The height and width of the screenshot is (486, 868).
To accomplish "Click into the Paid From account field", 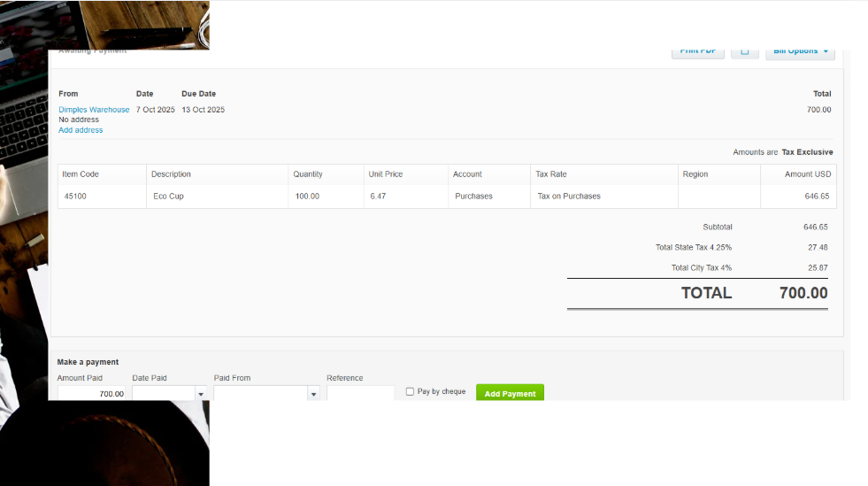I will 261,393.
